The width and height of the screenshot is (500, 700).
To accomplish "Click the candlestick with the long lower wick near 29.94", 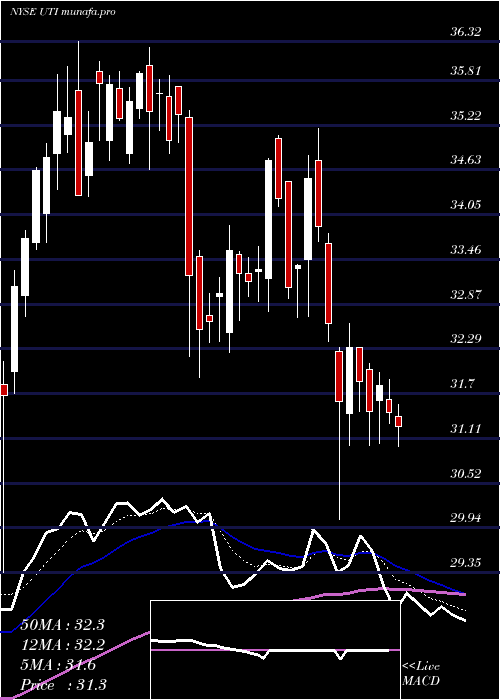I will 339,433.
